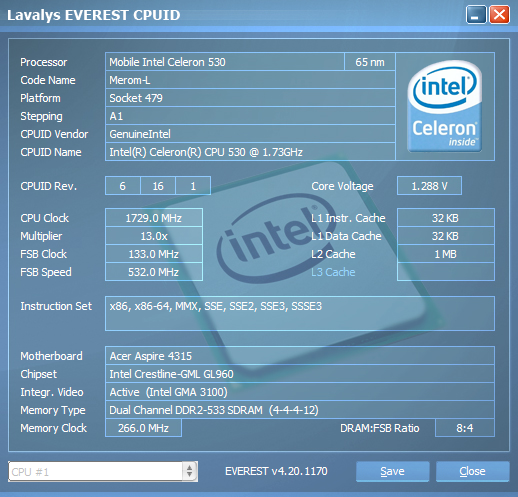Screen dimensions: 518x497
Task: Click the 'Instruction Set' label
Action: point(56,306)
